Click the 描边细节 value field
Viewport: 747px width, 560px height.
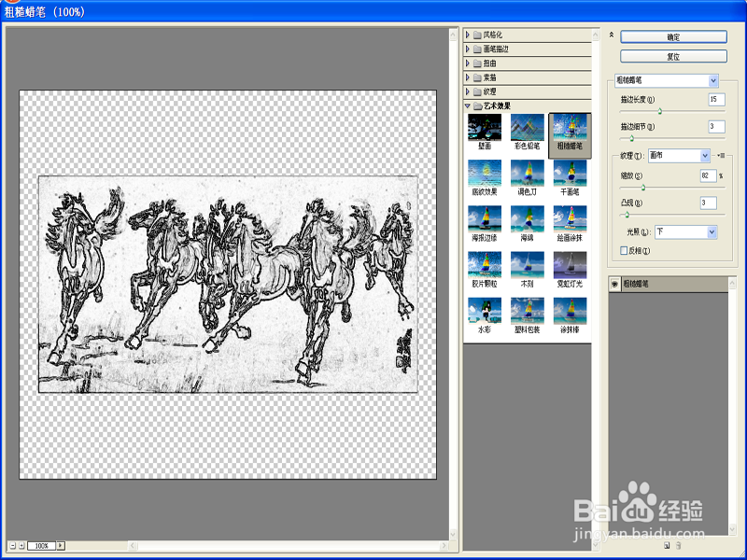716,127
